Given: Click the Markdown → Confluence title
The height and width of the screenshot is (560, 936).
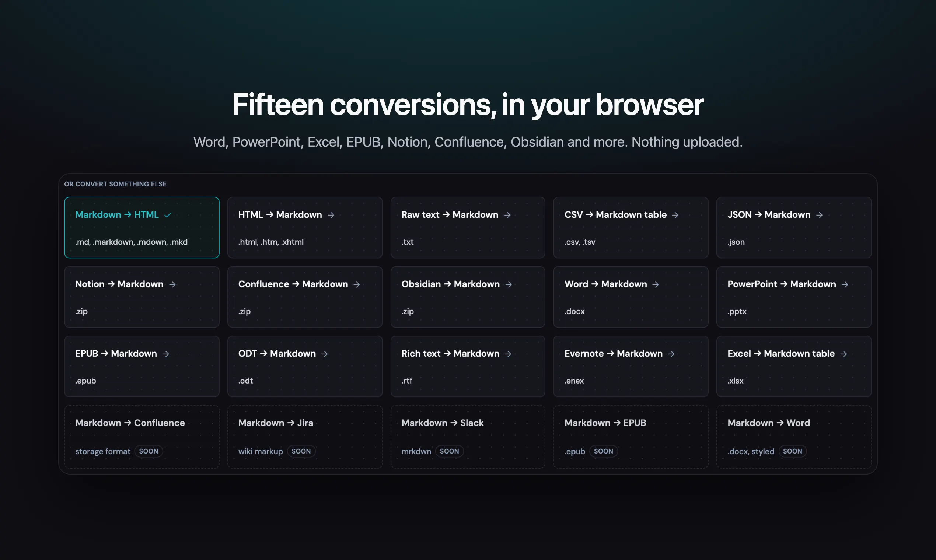Looking at the screenshot, I should 130,423.
